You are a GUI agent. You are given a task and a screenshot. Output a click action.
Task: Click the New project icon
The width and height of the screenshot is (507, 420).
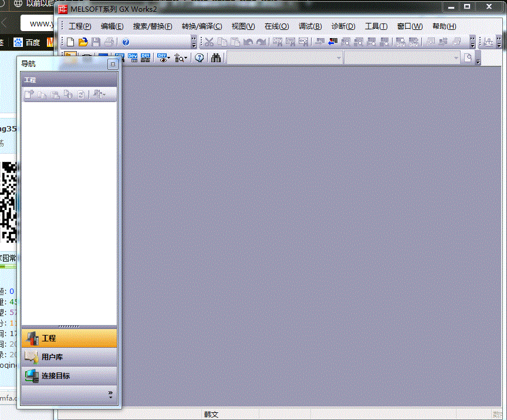point(70,42)
